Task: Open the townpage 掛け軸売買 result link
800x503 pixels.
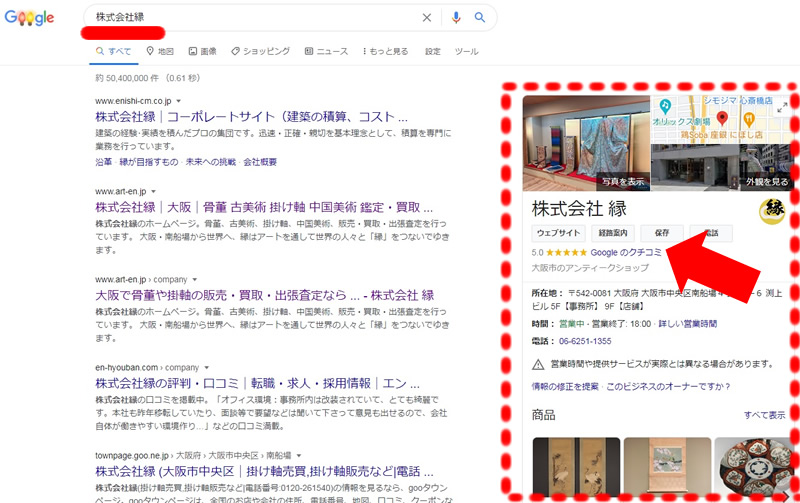Action: pyautogui.click(x=264, y=471)
